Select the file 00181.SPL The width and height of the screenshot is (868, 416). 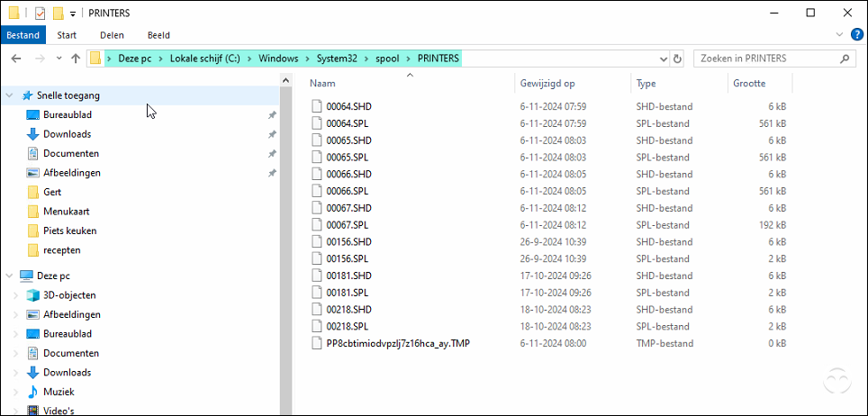[347, 293]
